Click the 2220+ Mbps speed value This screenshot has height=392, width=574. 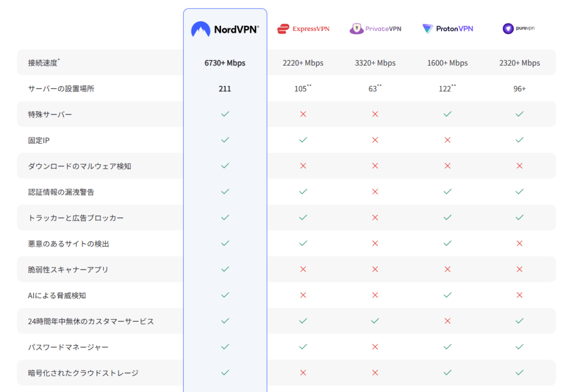click(303, 63)
